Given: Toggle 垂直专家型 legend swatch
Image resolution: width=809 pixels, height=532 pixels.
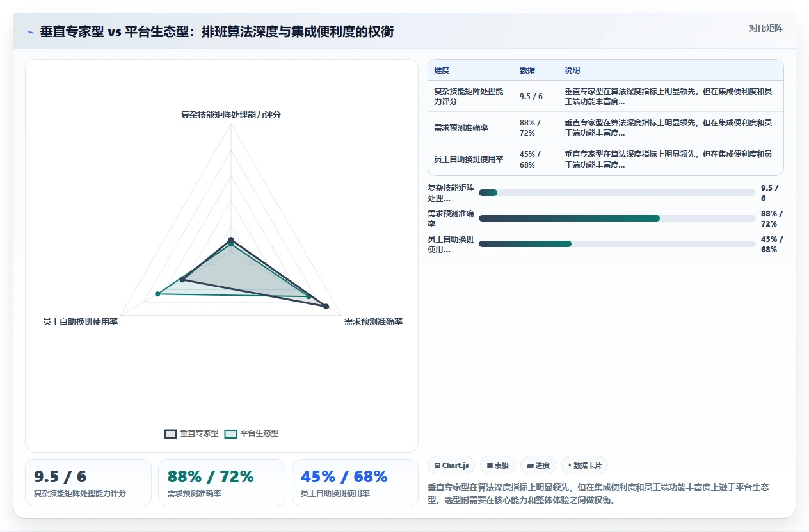Looking at the screenshot, I should (170, 433).
